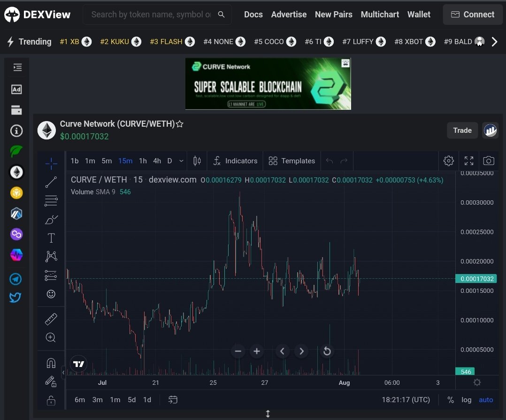Open the Twitter link in sidebar

click(16, 297)
